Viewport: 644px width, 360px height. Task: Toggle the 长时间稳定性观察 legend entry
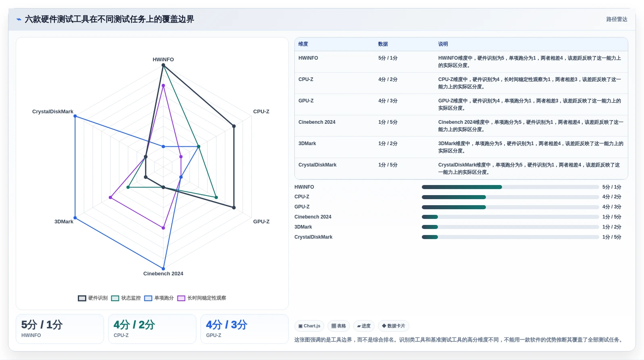tap(202, 298)
